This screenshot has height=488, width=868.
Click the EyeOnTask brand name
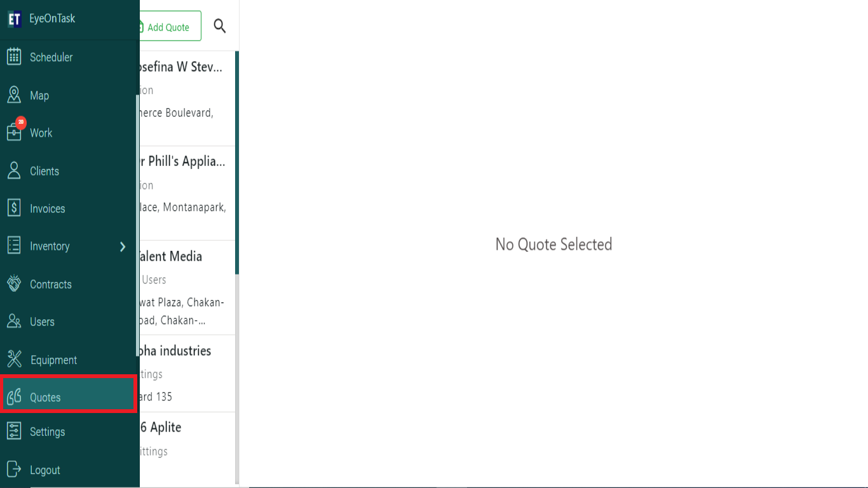click(x=52, y=18)
